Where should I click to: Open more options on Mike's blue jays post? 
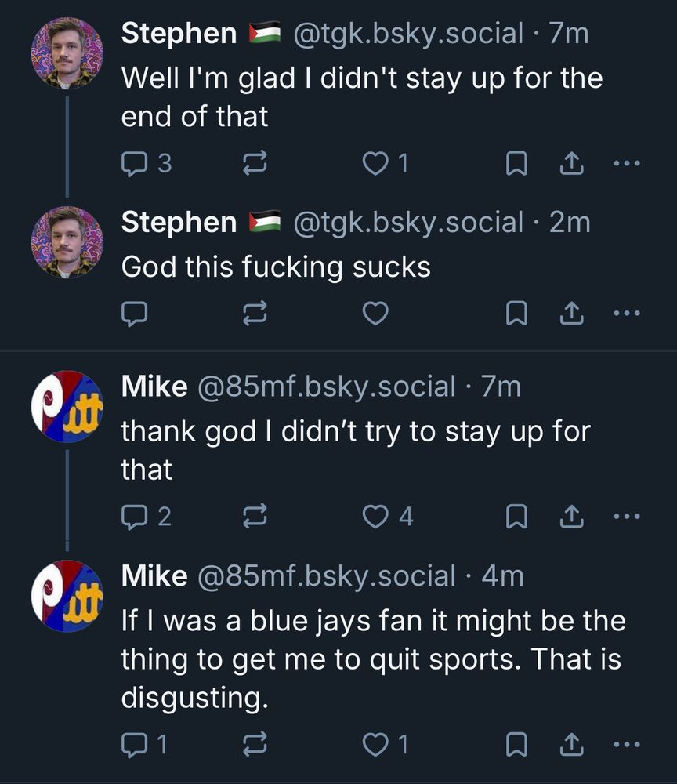click(627, 744)
